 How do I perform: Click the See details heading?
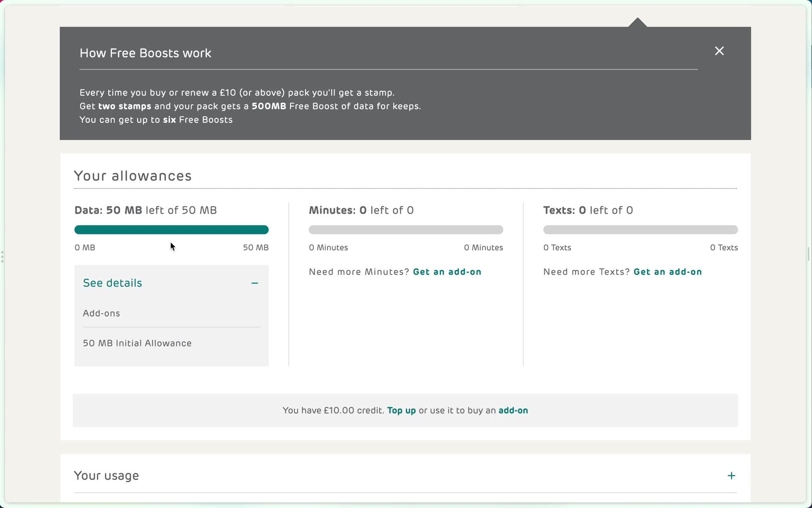point(112,283)
